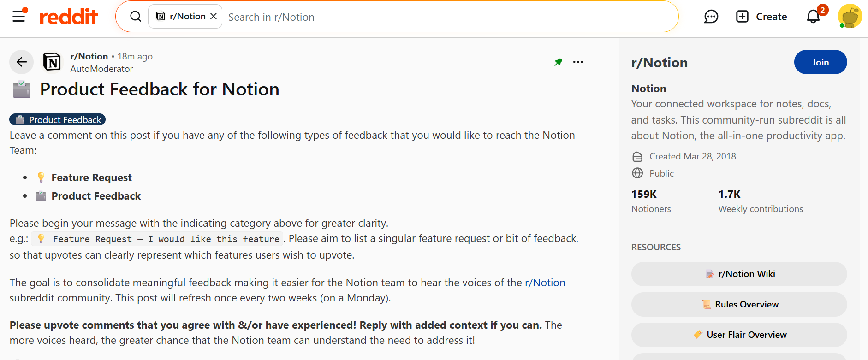Click the 18m ago timestamp
Viewport: 868px width, 360px height.
135,56
